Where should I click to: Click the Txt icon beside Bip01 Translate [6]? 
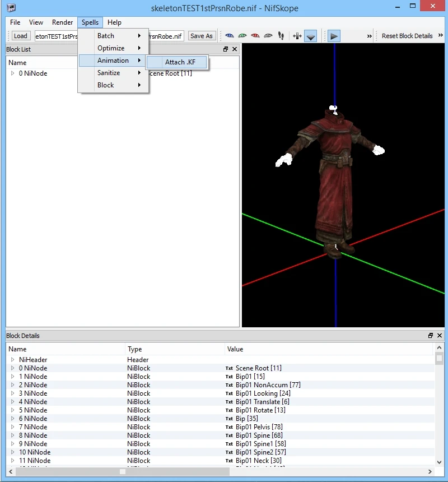pos(230,402)
